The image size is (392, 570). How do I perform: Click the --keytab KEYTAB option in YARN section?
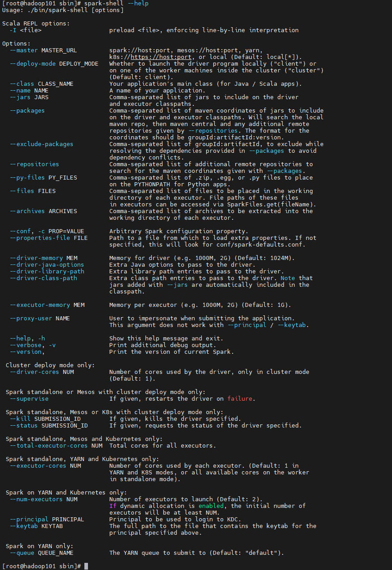point(36,526)
